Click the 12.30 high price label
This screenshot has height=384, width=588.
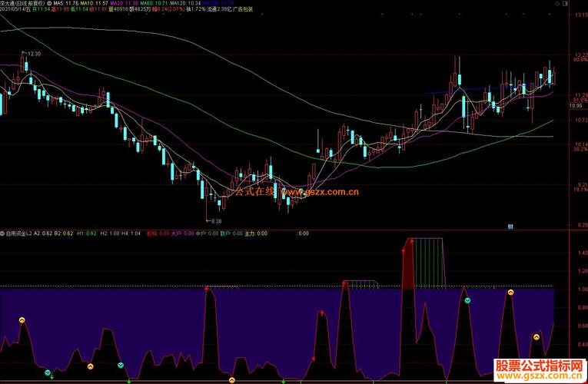pos(34,53)
